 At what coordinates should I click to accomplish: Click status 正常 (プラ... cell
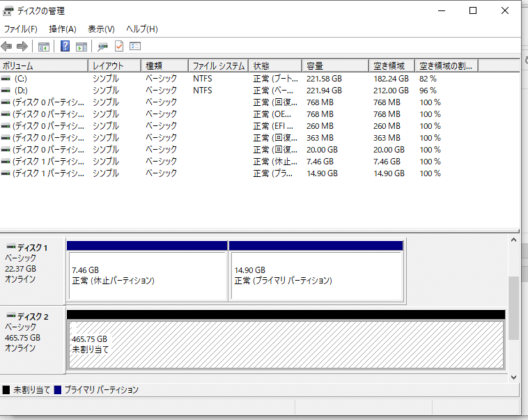273,173
